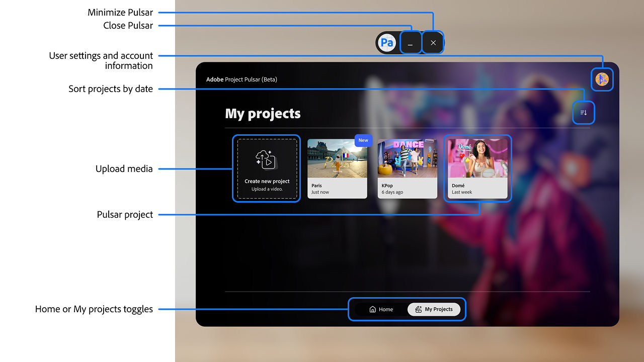Toggle the Home/My Projects pill switch to Home
This screenshot has width=644, height=362.
381,309
